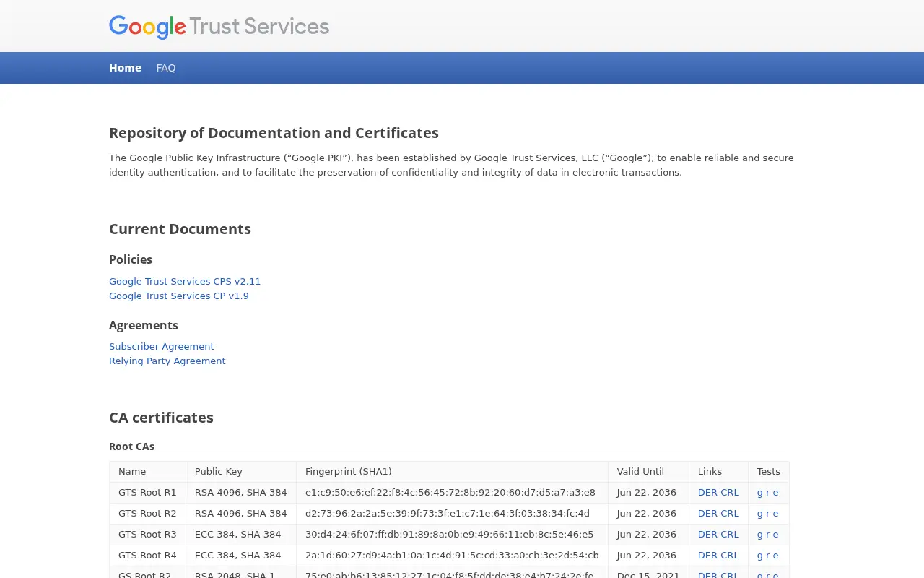Click fingerprint starting 2a:1d:60:27
Image resolution: width=924 pixels, height=578 pixels.
click(452, 556)
